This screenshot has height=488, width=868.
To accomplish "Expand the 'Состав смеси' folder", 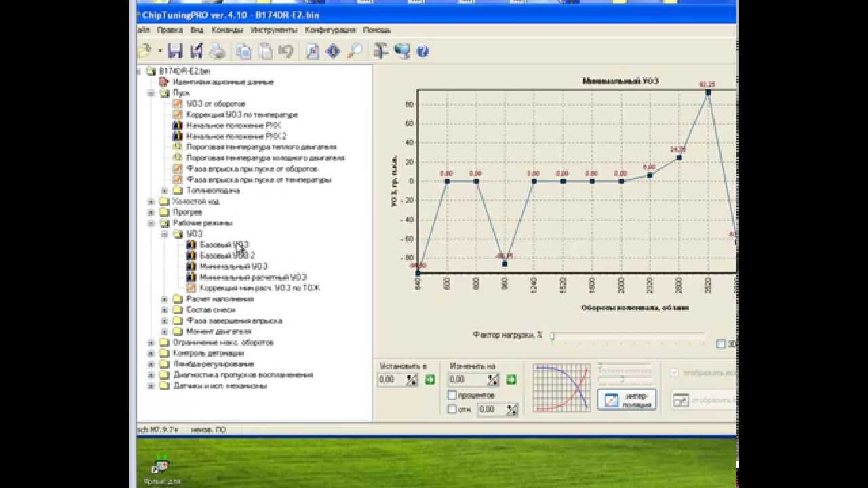I will [x=165, y=310].
